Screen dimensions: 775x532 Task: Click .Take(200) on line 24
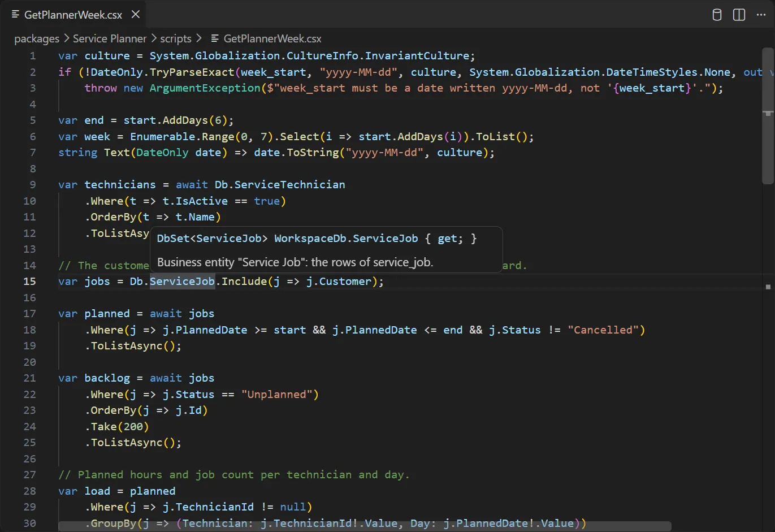tap(117, 427)
